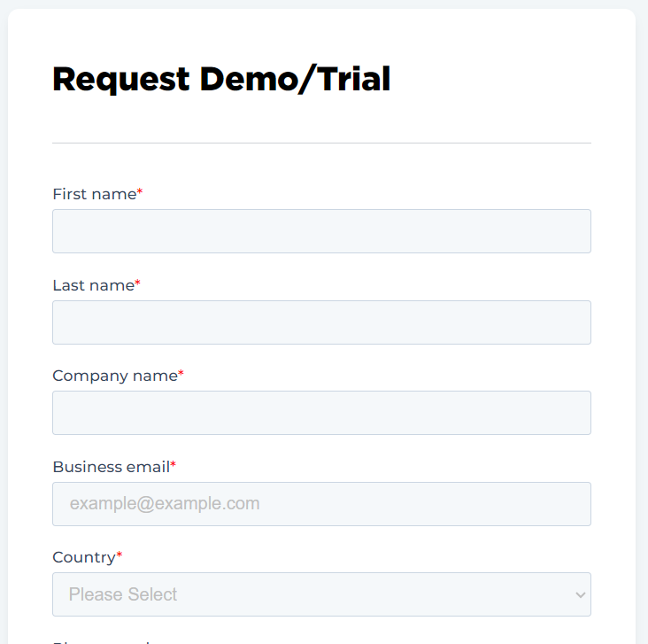Click the 'Business email' field label
This screenshot has width=648, height=644.
[x=112, y=467]
